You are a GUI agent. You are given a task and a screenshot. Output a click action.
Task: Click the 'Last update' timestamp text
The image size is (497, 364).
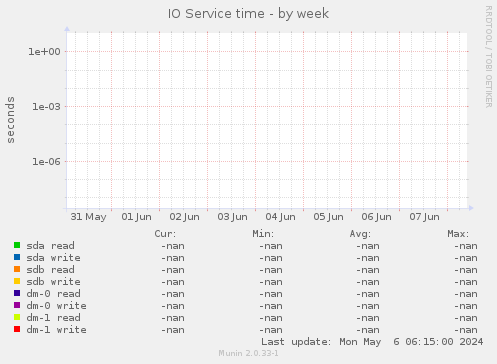tap(372, 342)
